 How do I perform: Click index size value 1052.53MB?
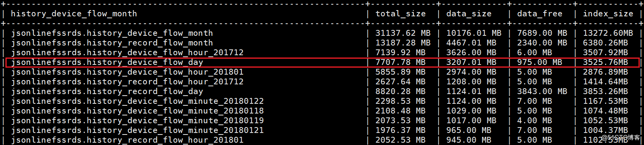coord(605,121)
